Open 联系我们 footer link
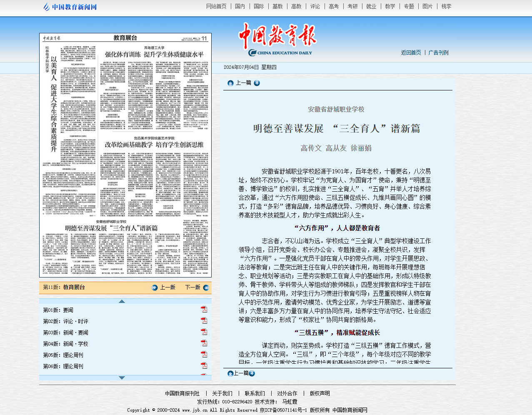This screenshot has height=415, width=532. point(255,393)
